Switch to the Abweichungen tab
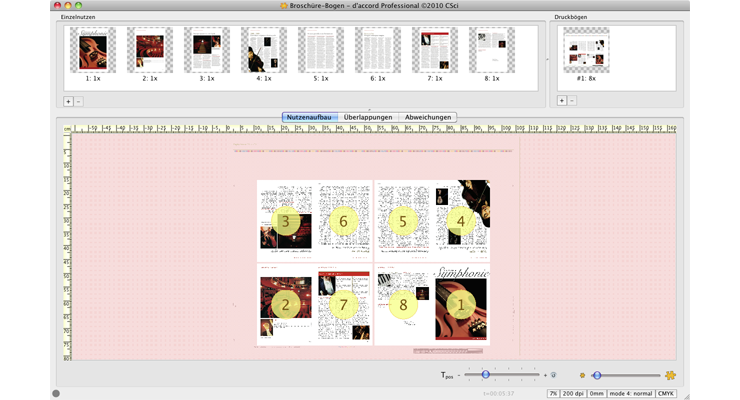 (x=428, y=117)
